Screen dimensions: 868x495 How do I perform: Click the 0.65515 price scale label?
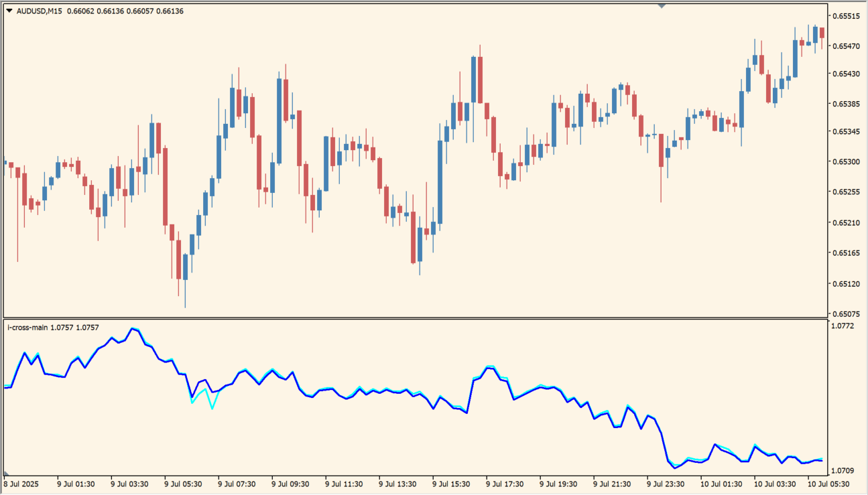846,16
